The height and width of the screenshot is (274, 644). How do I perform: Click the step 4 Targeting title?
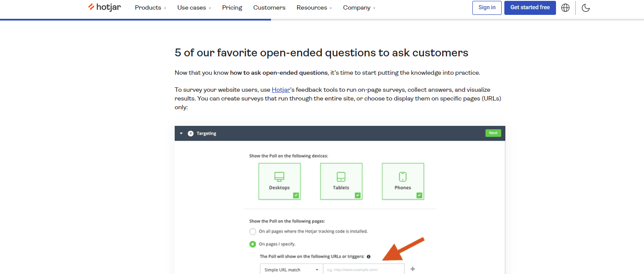pos(206,133)
